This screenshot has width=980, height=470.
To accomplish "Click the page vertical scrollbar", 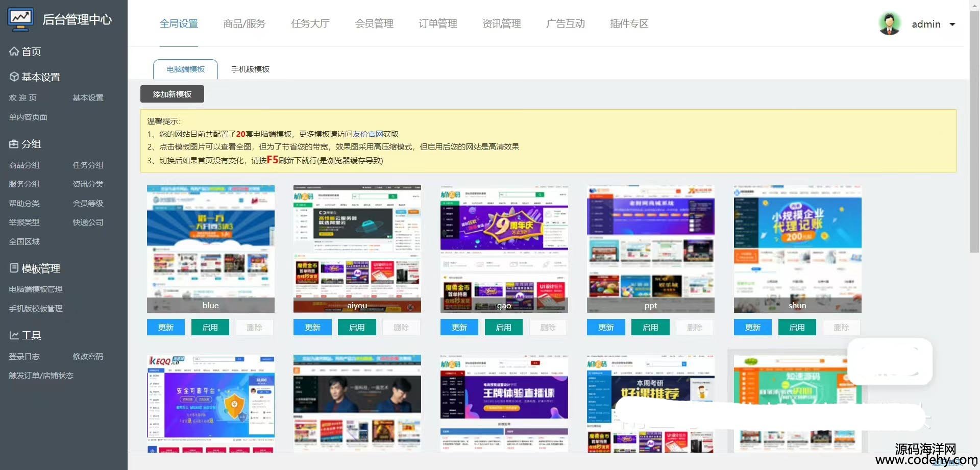I will 974,128.
